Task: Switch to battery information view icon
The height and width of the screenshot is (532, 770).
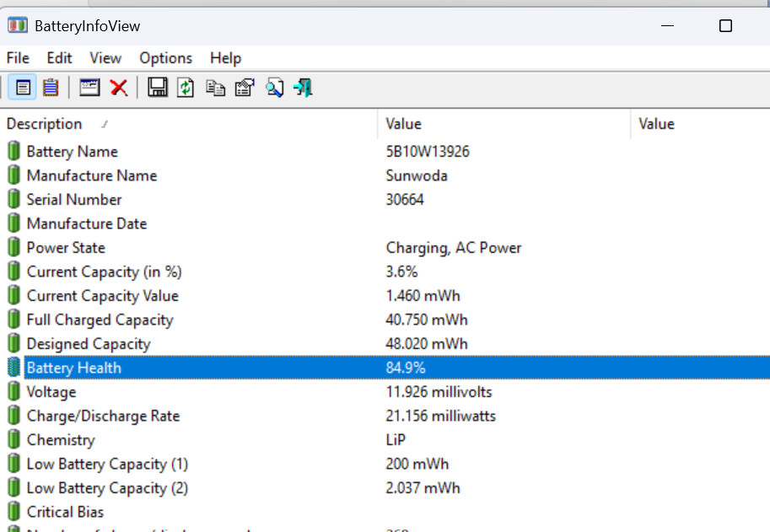Action: pos(24,87)
